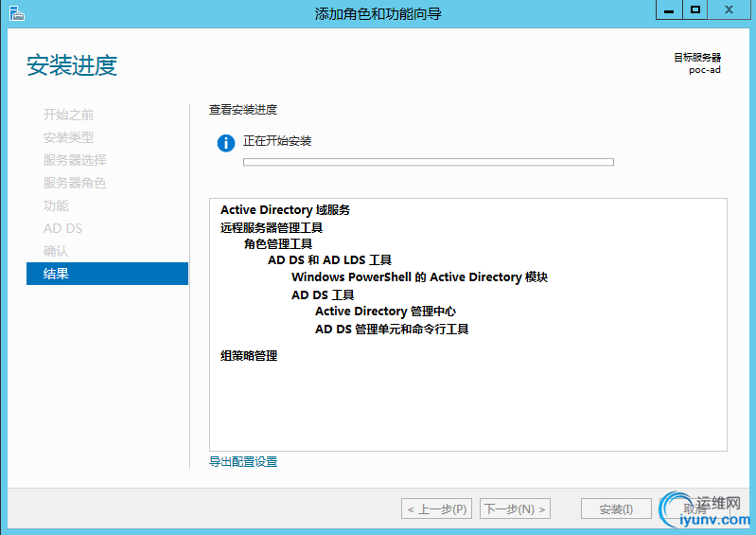Viewport: 756px width, 535px height.
Task: Click the blue info icon beside 正在开始安装
Action: click(225, 143)
